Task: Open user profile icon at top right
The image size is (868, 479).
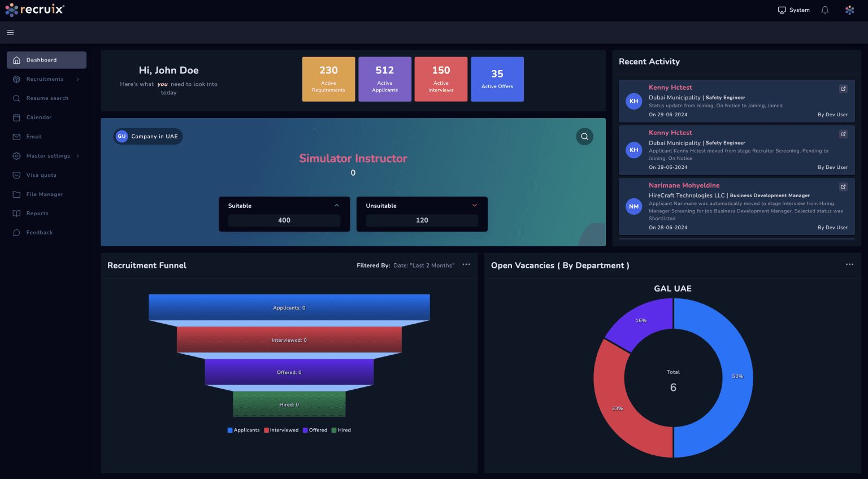Action: [x=849, y=10]
